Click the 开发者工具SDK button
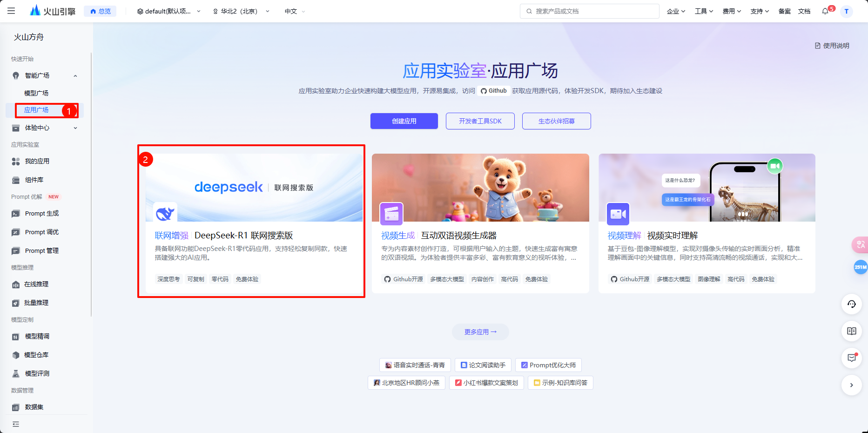The width and height of the screenshot is (868, 433). pos(480,121)
